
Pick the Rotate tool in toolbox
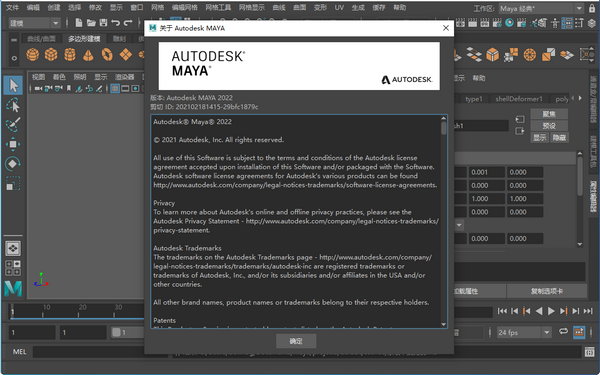[13, 163]
